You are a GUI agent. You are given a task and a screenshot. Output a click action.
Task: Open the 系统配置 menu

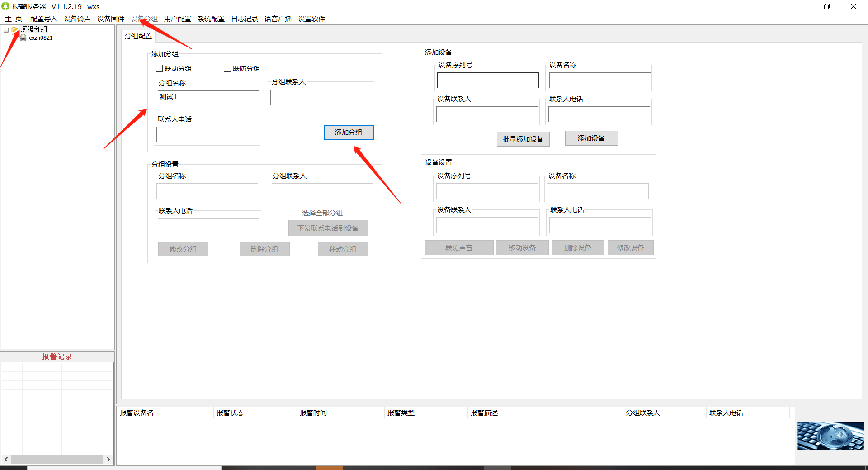(x=211, y=19)
